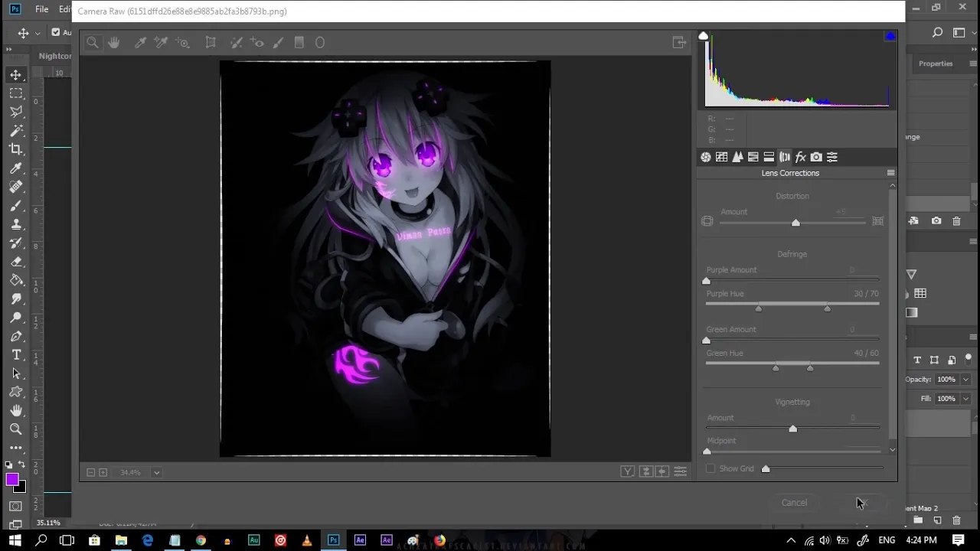
Task: Select the Zoom tool in Camera Raw toolbar
Action: [93, 43]
